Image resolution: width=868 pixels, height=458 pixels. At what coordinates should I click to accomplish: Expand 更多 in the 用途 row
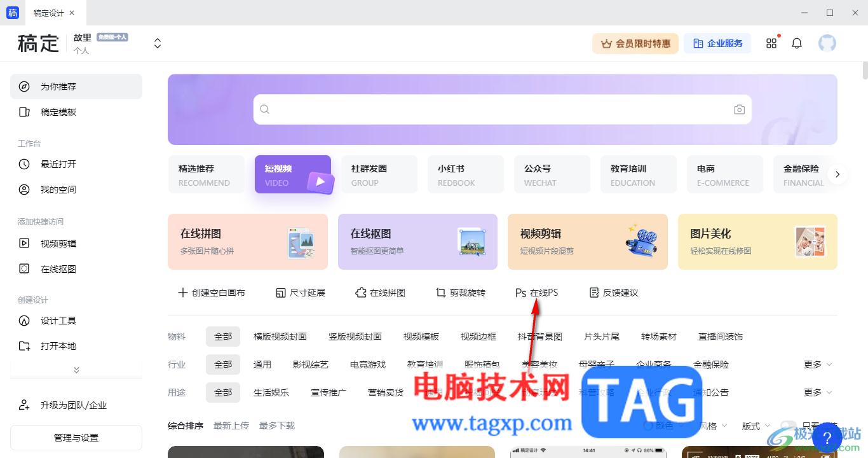coord(818,392)
